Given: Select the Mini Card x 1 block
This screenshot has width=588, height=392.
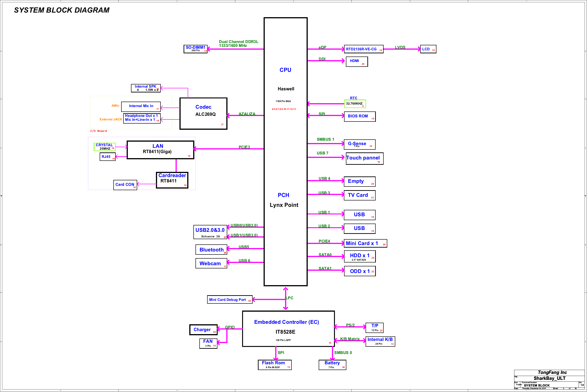Looking at the screenshot, I should 365,243.
